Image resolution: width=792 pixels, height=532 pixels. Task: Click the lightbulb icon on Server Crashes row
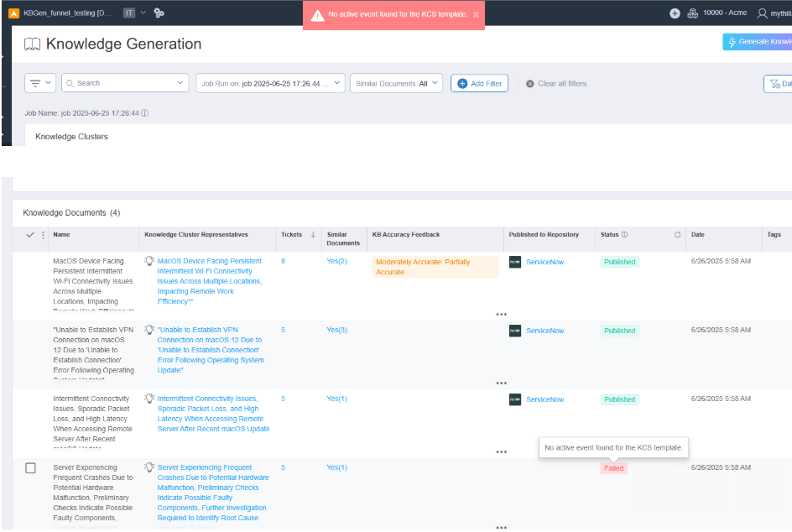tap(149, 467)
